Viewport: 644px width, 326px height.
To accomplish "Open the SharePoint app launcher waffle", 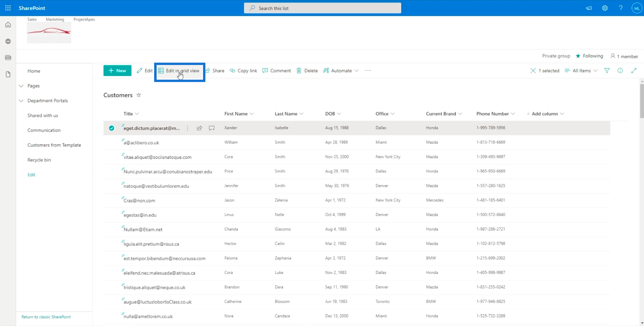I will [x=8, y=8].
